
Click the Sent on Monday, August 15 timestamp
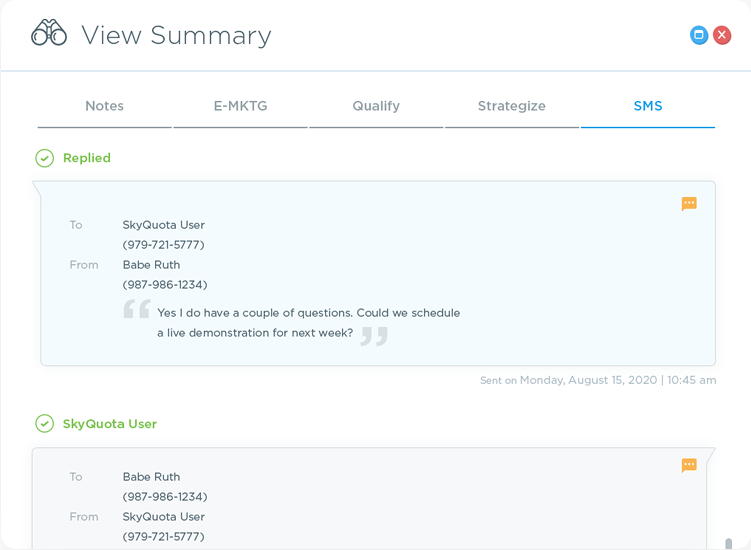(598, 380)
